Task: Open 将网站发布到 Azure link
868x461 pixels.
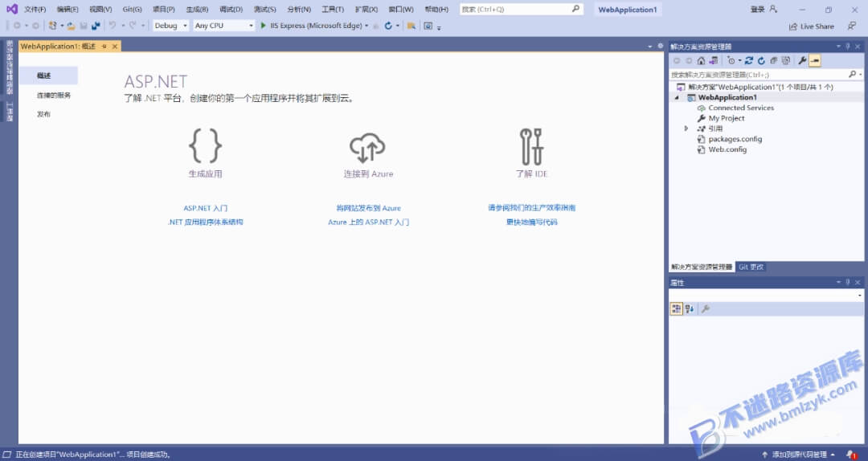Action: coord(368,208)
